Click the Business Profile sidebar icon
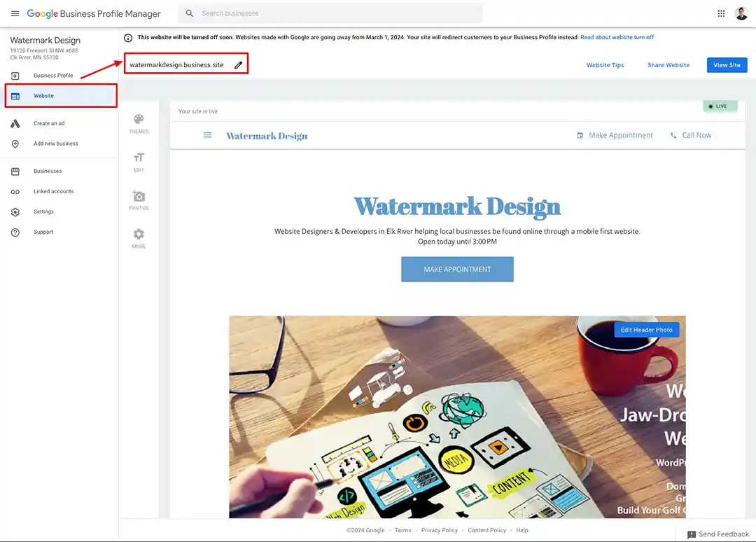The height and width of the screenshot is (542, 756). pyautogui.click(x=15, y=76)
